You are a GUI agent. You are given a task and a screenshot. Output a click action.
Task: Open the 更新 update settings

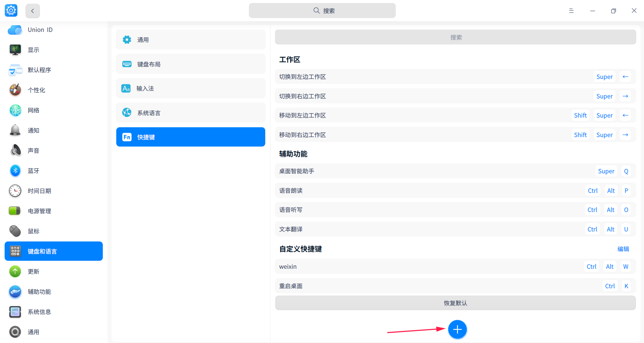click(34, 271)
